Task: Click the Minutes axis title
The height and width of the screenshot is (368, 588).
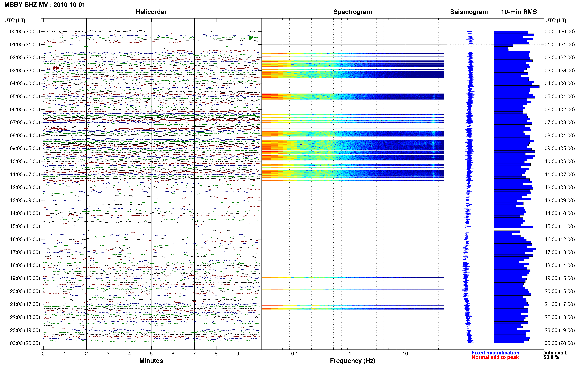Action: 151,361
